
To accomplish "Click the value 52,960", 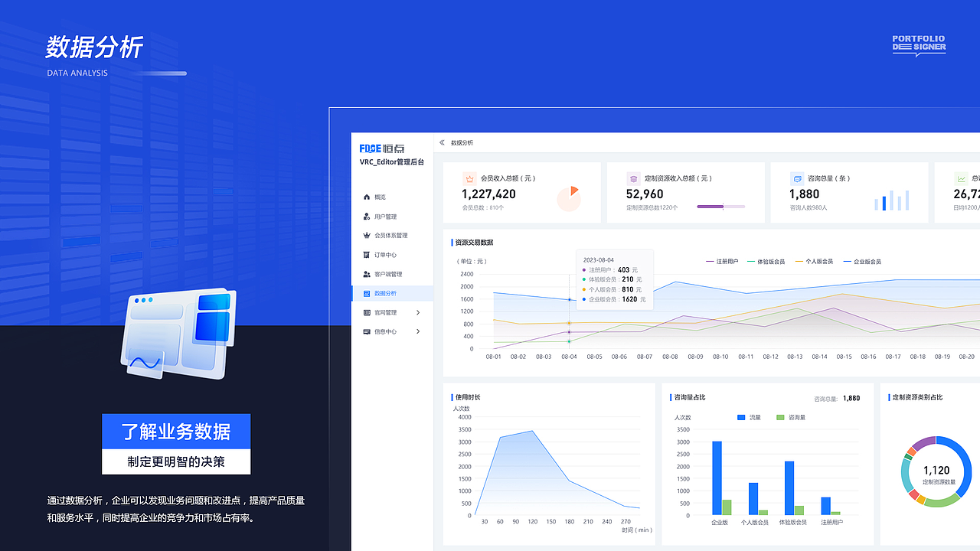I will click(x=645, y=194).
